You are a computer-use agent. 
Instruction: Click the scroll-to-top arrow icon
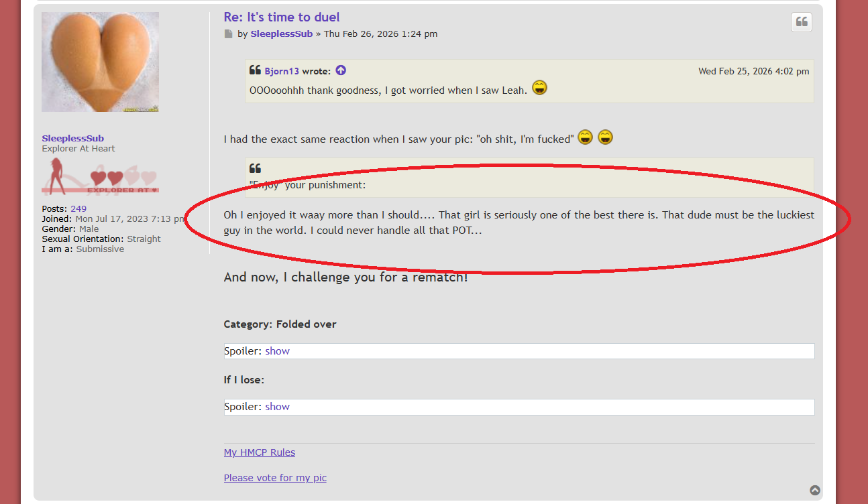click(x=815, y=490)
